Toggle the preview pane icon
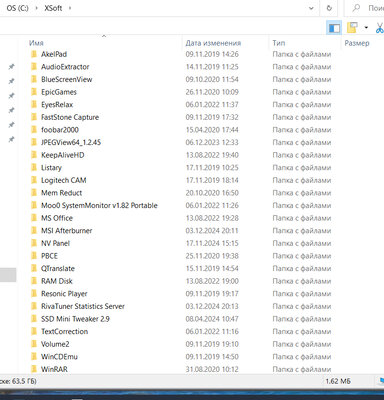The image size is (384, 400). point(334,28)
